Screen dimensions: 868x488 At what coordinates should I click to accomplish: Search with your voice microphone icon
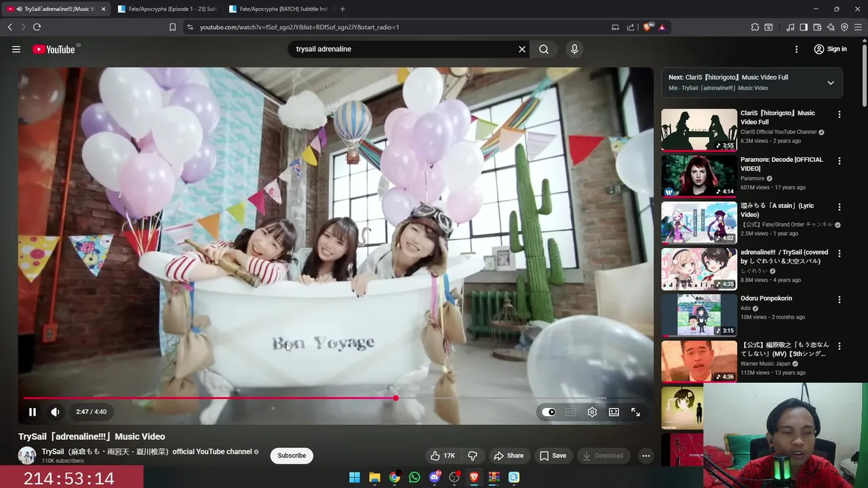click(x=574, y=49)
